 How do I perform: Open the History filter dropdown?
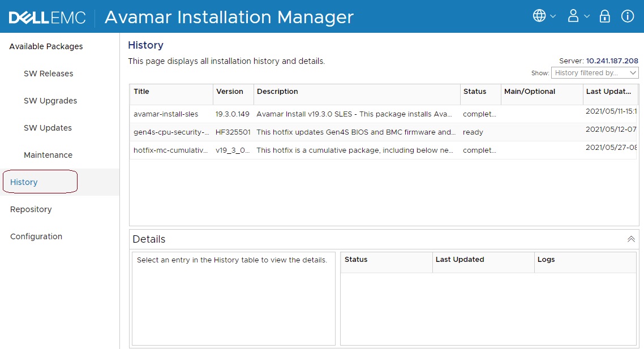595,73
